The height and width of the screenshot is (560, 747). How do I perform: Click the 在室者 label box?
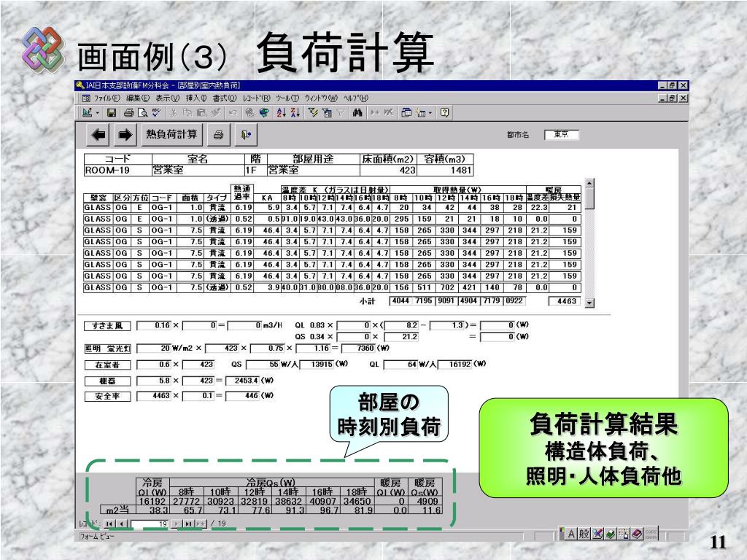107,365
